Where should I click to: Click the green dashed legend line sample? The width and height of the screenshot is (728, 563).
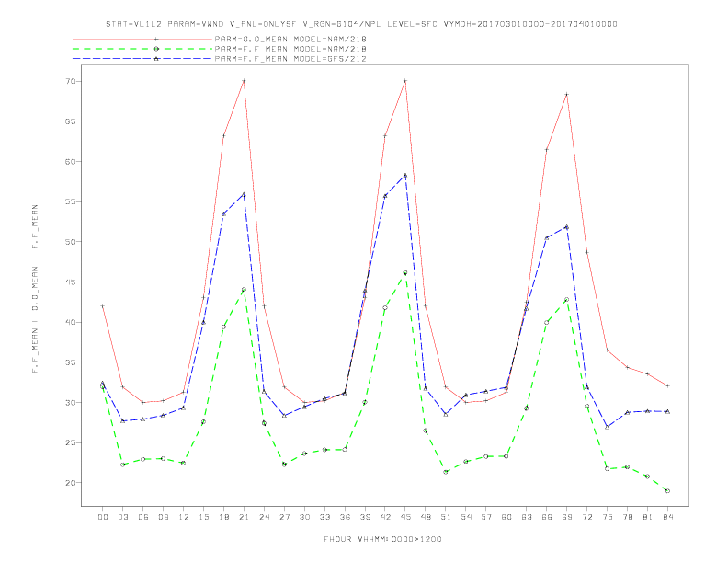pyautogui.click(x=142, y=49)
